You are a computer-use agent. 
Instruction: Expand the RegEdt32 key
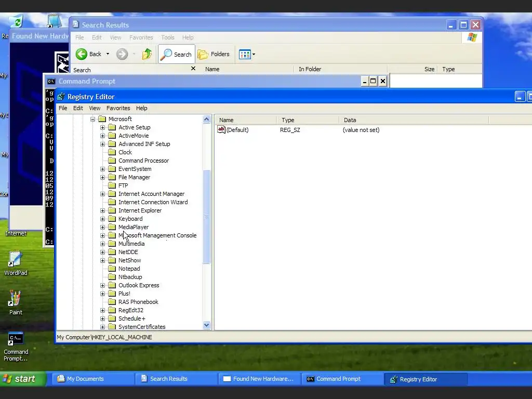pyautogui.click(x=102, y=310)
